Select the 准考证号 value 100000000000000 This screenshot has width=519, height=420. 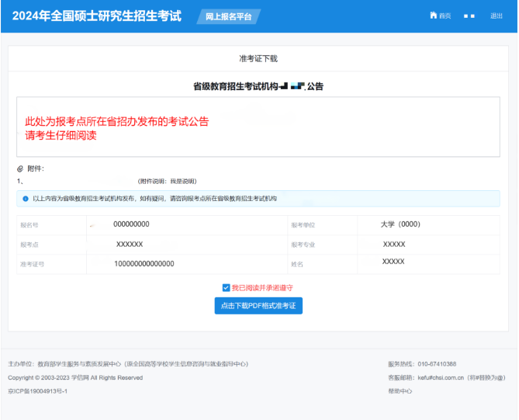[144, 264]
